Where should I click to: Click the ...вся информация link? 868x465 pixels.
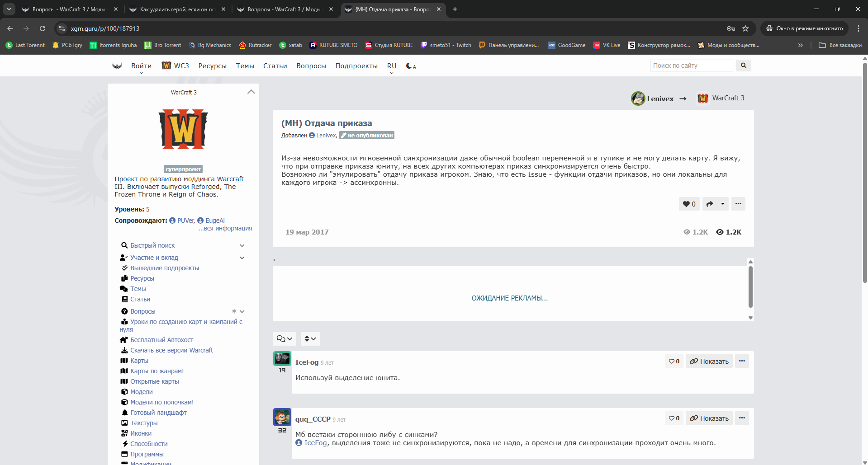pyautogui.click(x=225, y=228)
